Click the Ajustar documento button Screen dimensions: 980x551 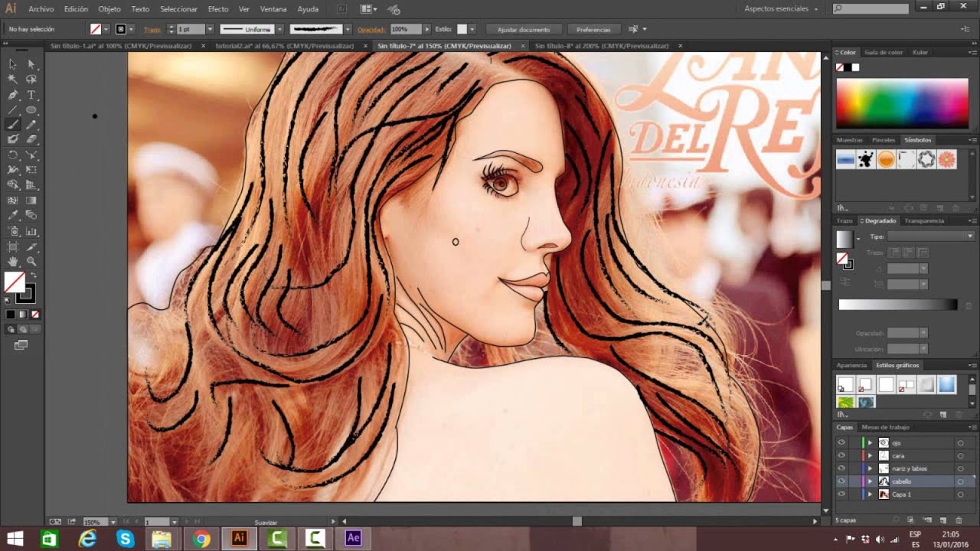524,29
